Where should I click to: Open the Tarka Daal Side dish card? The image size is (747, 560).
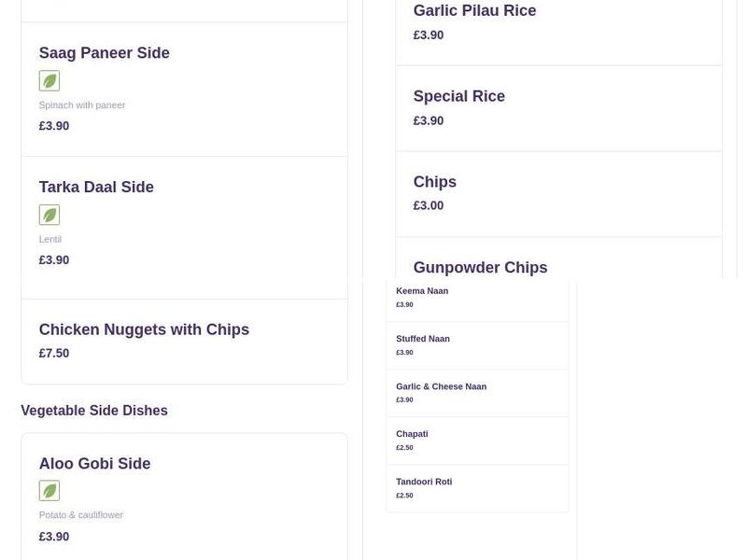click(x=96, y=187)
